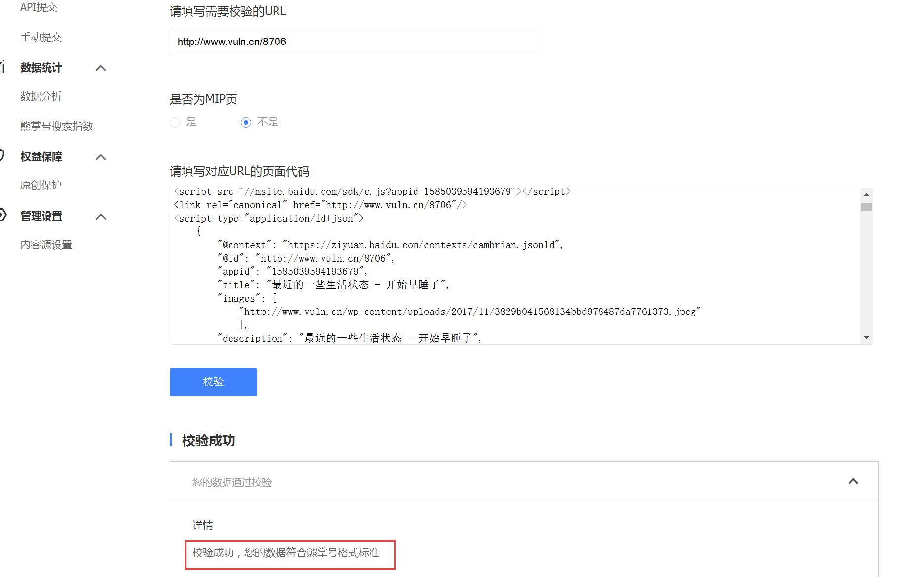The image size is (924, 577).
Task: Collapse the 管理设置 section chevron
Action: click(101, 217)
